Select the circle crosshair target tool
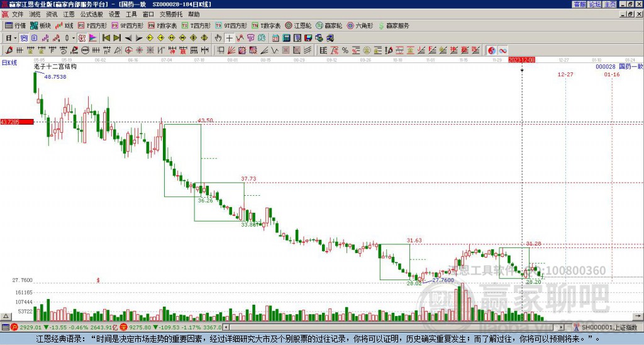Viewport: 644px width, 345px height. coord(128,50)
